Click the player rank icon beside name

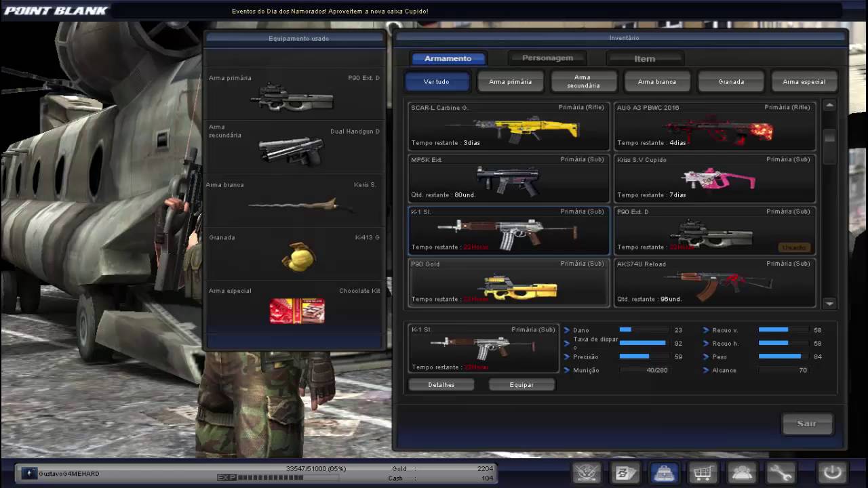tap(28, 473)
